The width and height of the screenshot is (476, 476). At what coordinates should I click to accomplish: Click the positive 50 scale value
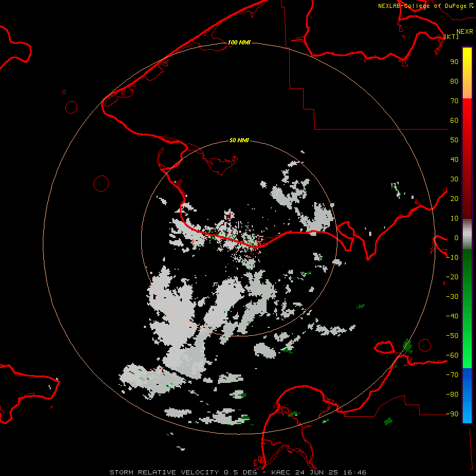[x=454, y=140]
